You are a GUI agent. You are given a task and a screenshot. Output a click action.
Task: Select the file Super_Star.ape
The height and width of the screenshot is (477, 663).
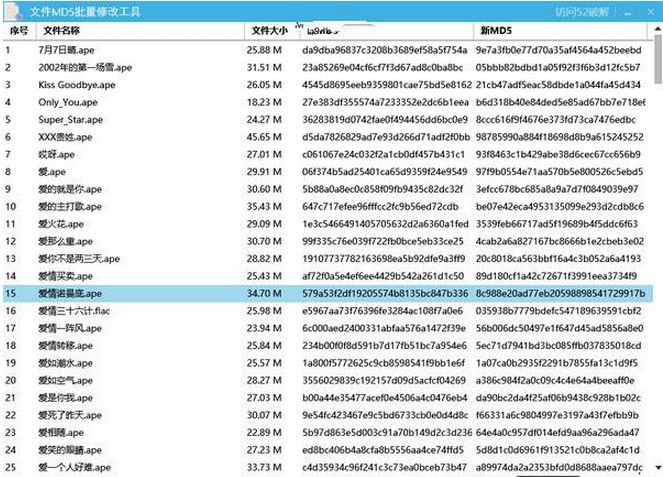point(70,119)
